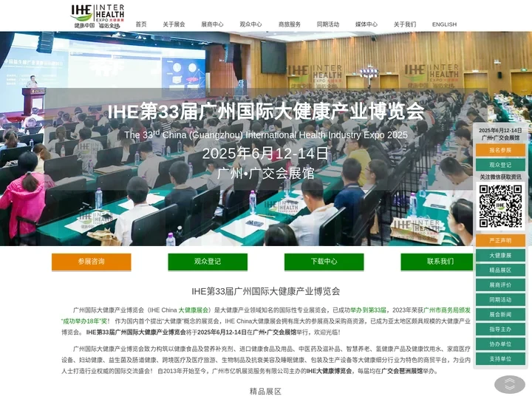The image size is (532, 399).
Task: Click the sidebar 支持单位 button
Action: 500,358
